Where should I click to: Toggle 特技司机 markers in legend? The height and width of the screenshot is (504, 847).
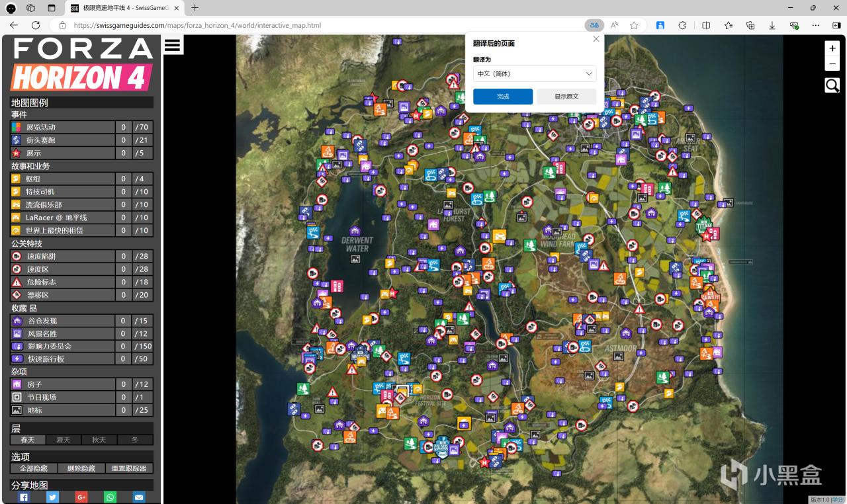[x=81, y=192]
